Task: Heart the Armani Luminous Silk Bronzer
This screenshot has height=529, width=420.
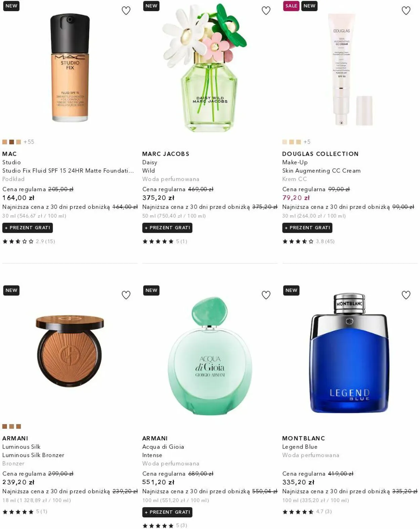Action: pyautogui.click(x=126, y=295)
